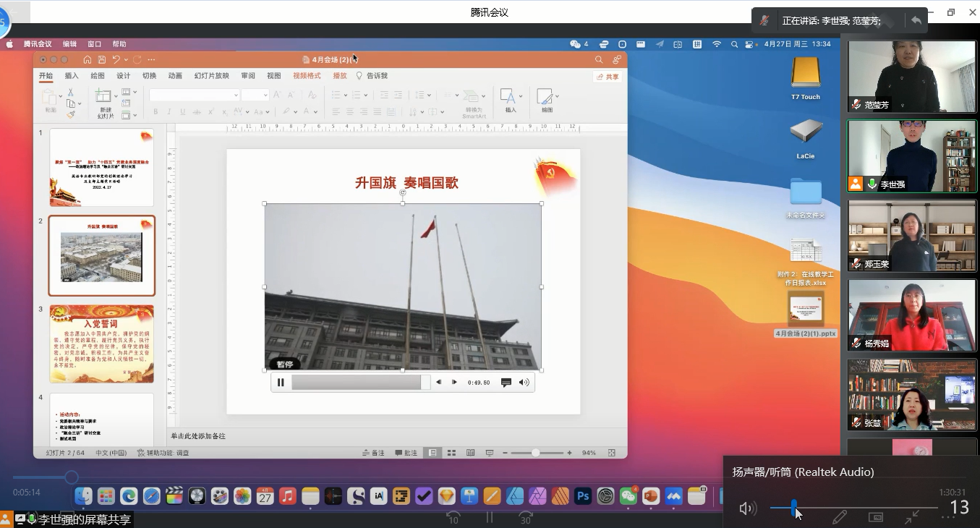Toggle the 备注 notes pane button
This screenshot has height=528, width=980.
pyautogui.click(x=373, y=453)
